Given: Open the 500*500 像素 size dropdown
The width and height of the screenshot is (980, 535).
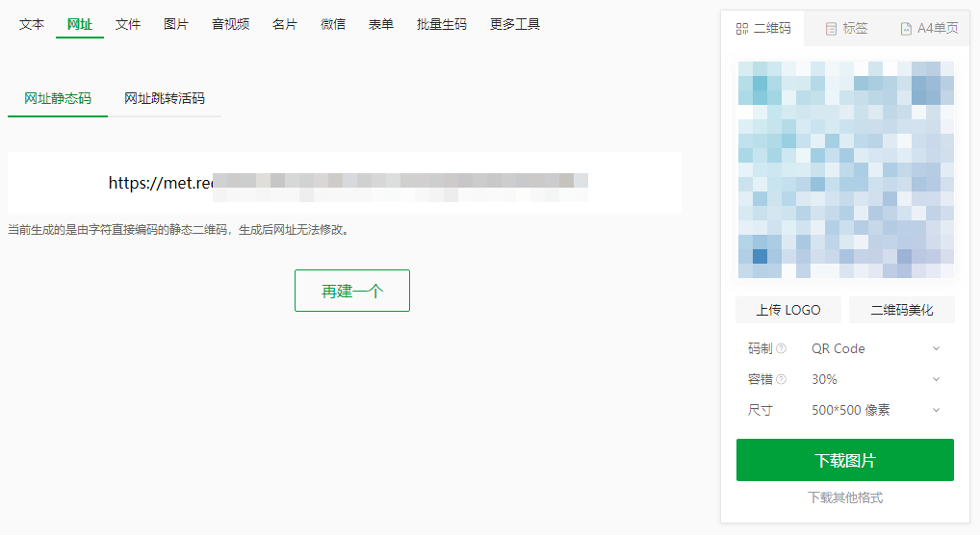Looking at the screenshot, I should pyautogui.click(x=876, y=410).
